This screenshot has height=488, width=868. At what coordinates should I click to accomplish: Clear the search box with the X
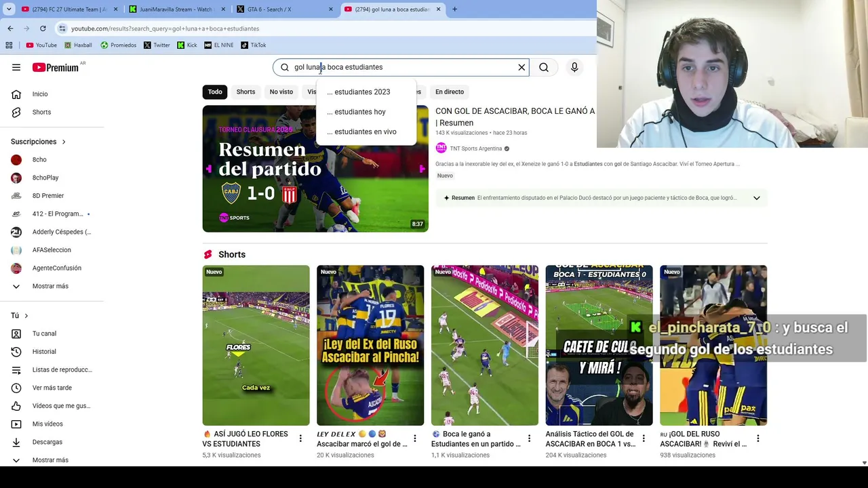click(x=521, y=67)
